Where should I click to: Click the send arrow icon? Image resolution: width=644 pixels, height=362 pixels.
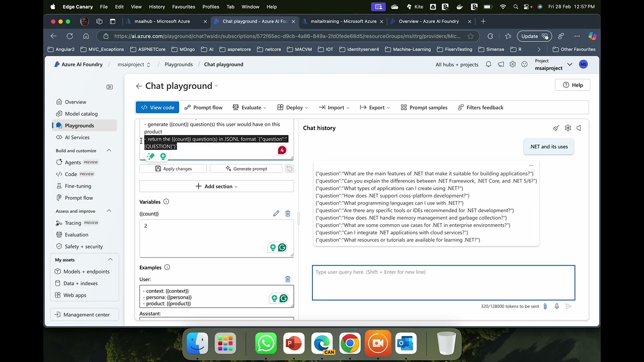[x=569, y=306]
